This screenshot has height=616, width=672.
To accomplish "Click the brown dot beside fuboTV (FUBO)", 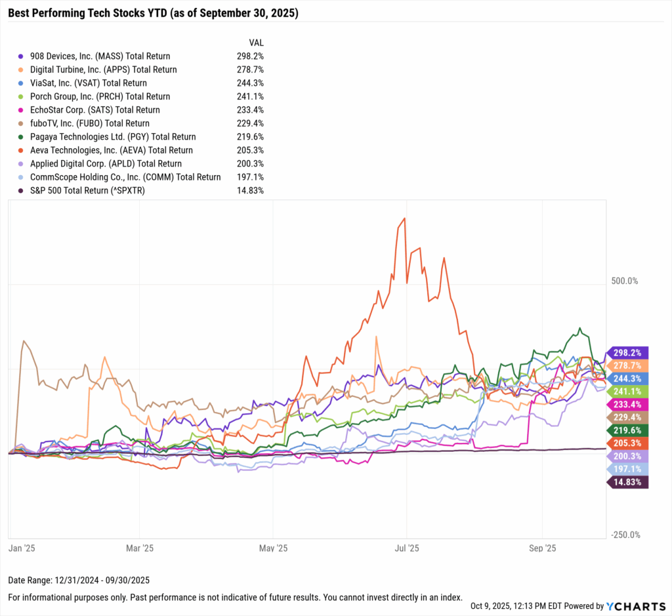I will [x=22, y=123].
